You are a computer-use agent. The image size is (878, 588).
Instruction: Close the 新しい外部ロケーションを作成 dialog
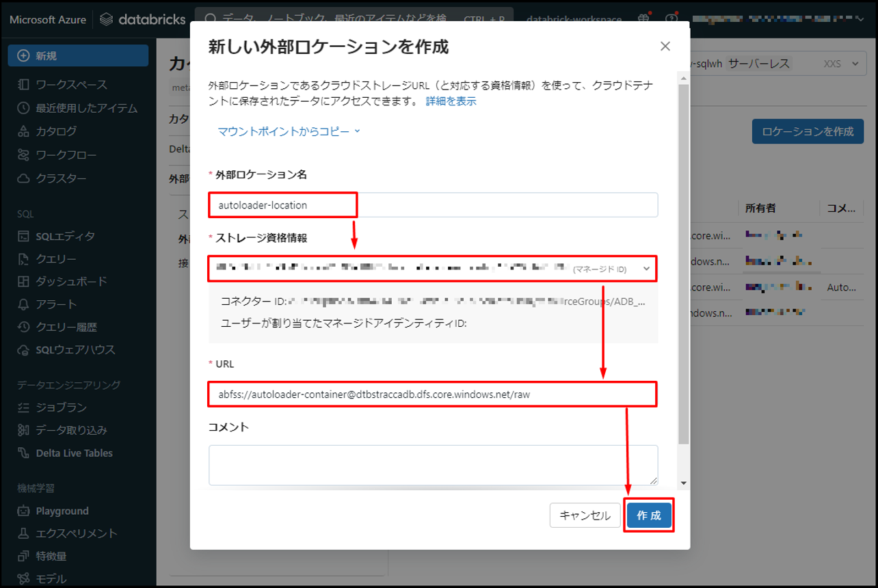tap(665, 46)
